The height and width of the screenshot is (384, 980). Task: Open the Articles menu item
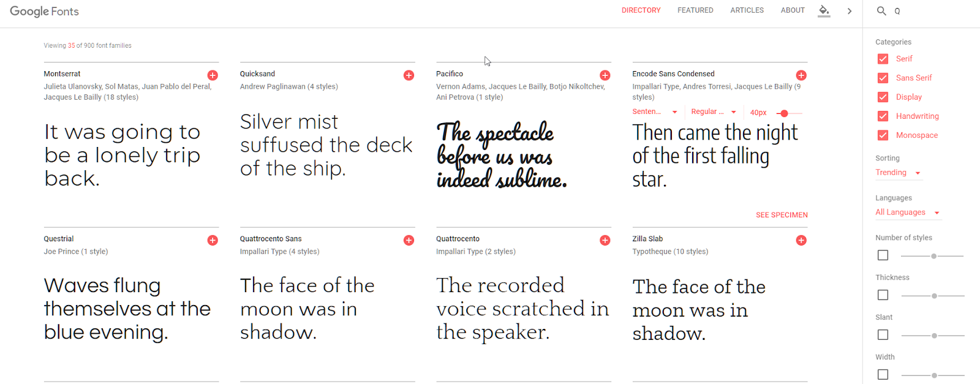point(747,10)
